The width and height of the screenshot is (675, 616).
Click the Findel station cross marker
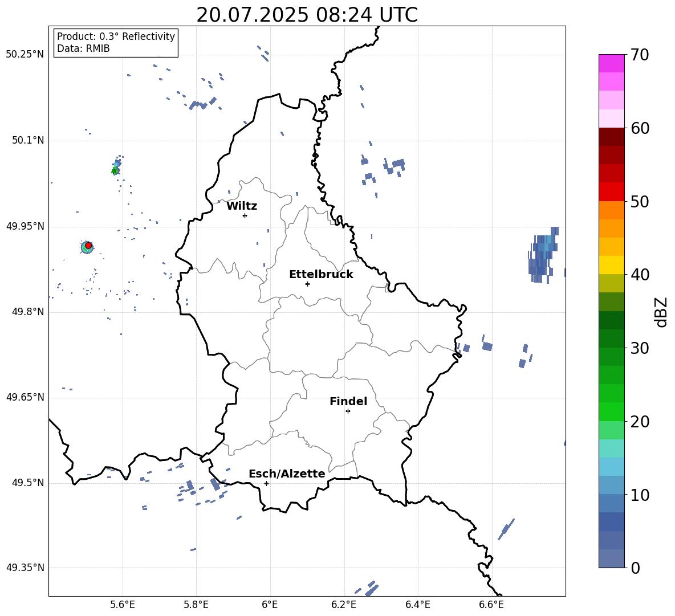[348, 411]
